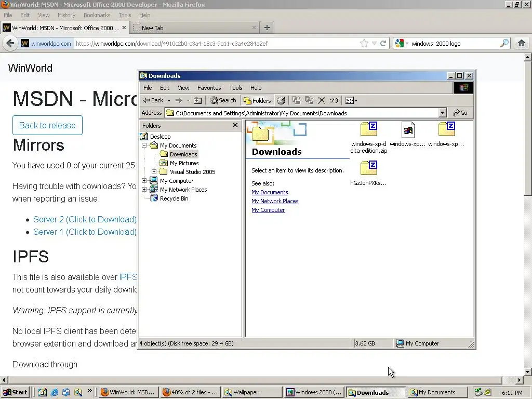The image size is (532, 399).
Task: Click Firefox horizontal scrollbar right arrow
Action: [520, 380]
